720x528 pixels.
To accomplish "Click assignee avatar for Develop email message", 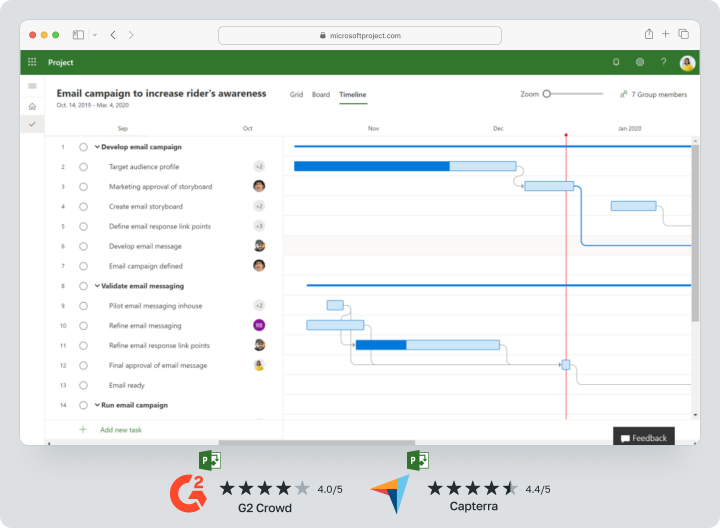I will pos(259,246).
